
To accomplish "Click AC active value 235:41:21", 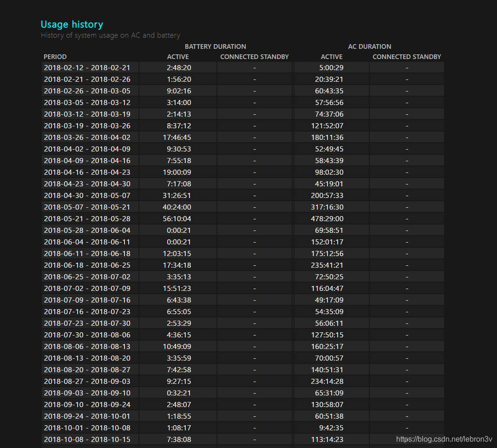I will coord(327,265).
